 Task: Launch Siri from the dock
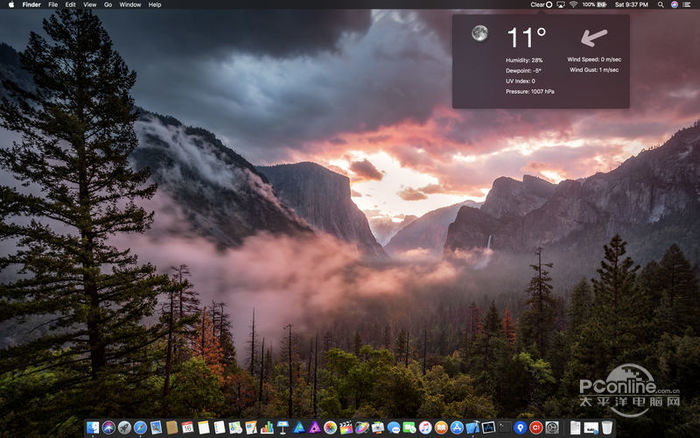coord(108,427)
